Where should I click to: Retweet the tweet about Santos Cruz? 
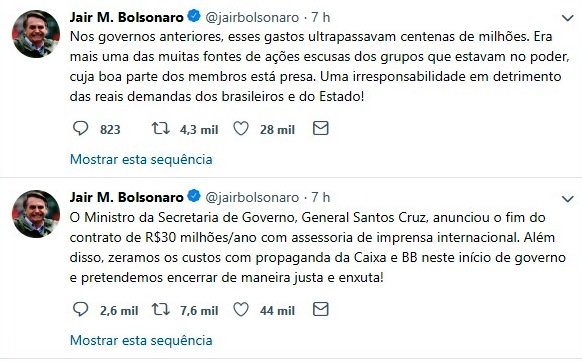161,309
